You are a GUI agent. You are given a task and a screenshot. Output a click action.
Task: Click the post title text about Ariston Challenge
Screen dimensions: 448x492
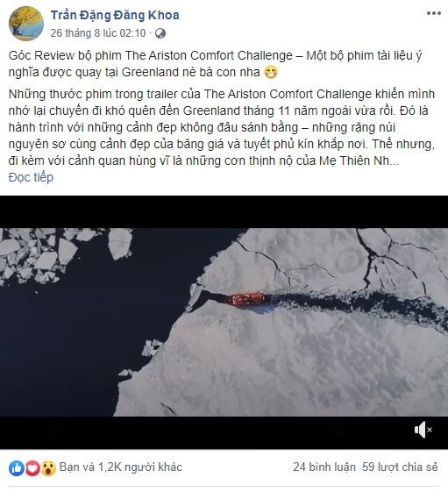pyautogui.click(x=215, y=64)
